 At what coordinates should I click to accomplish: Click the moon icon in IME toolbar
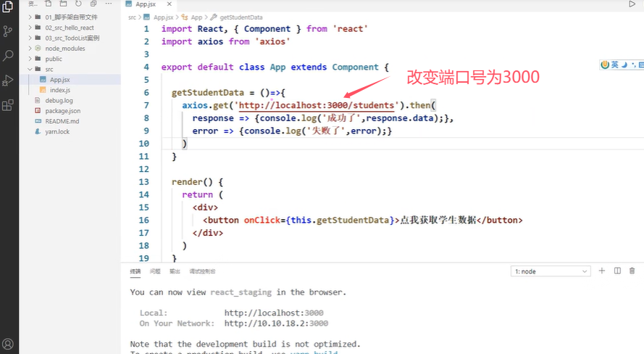pyautogui.click(x=624, y=65)
